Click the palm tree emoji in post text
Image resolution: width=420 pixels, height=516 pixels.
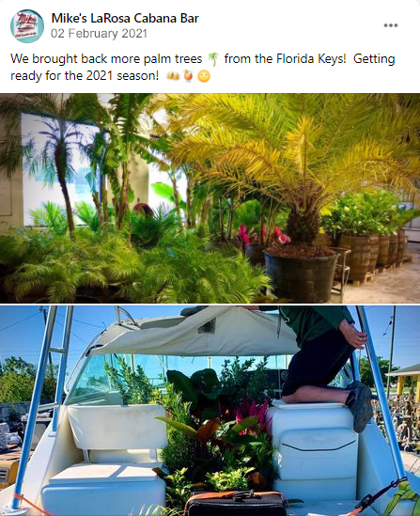click(213, 59)
